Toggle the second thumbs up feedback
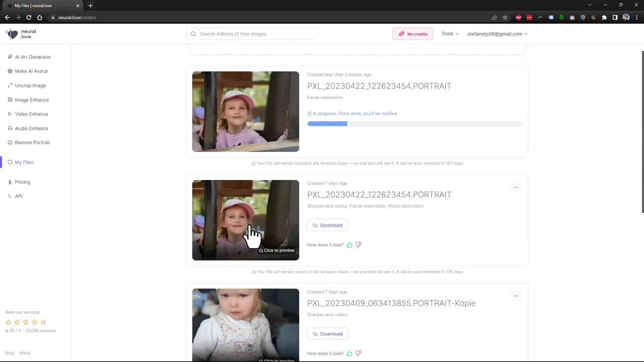 coord(350,354)
